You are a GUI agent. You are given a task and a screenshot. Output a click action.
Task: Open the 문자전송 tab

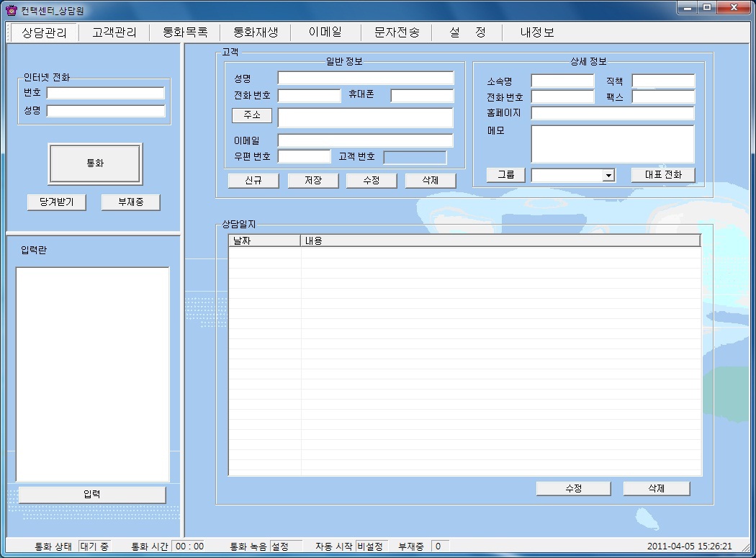397,32
